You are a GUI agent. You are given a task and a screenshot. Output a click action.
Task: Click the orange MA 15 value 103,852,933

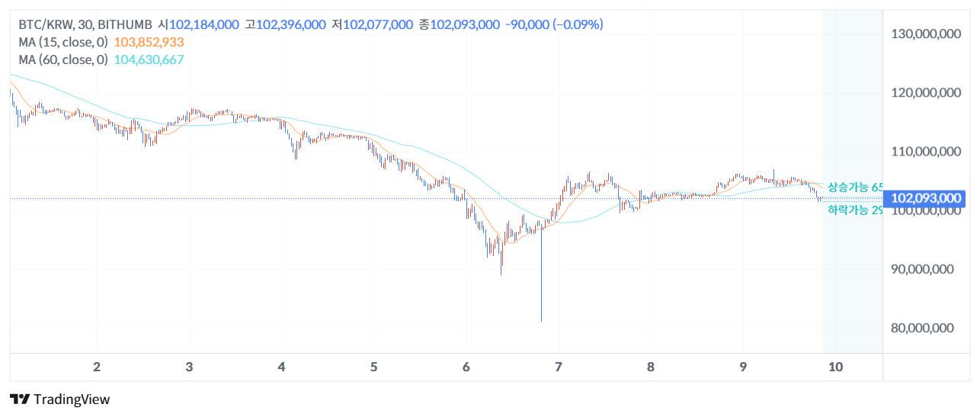point(149,42)
